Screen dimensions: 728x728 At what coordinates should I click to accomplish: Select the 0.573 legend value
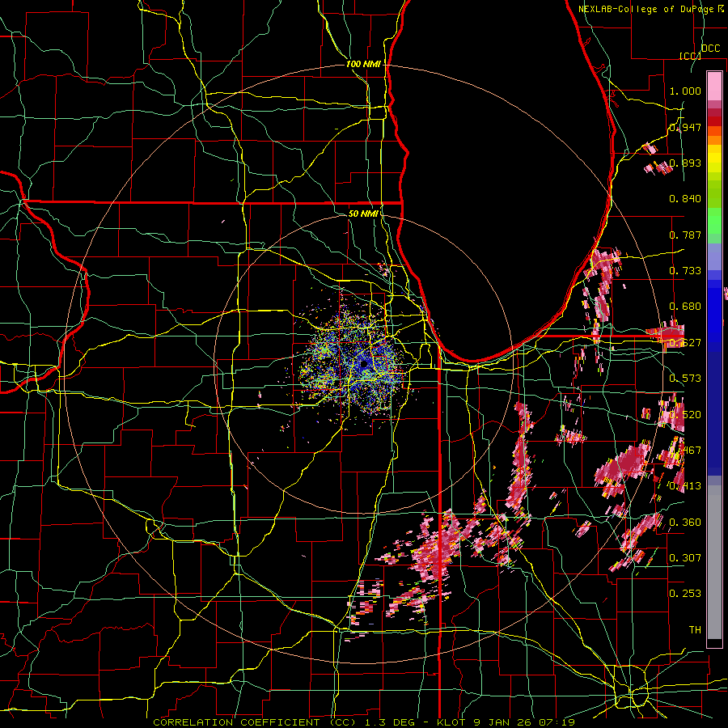coord(685,379)
